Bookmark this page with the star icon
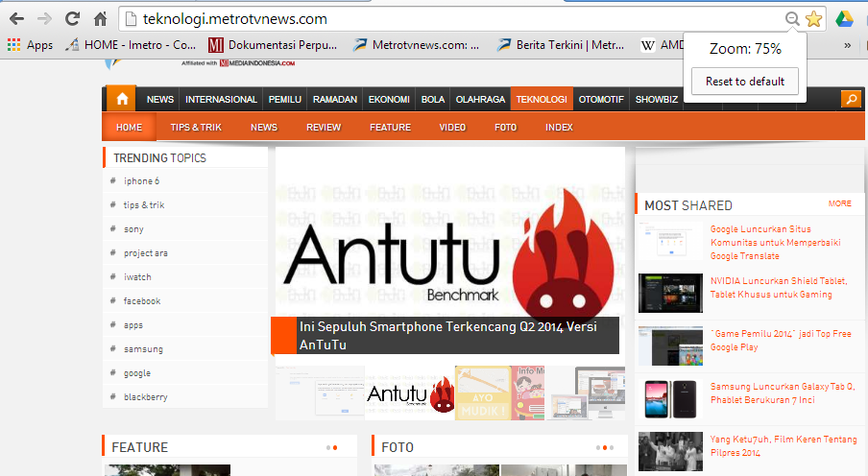 (813, 18)
